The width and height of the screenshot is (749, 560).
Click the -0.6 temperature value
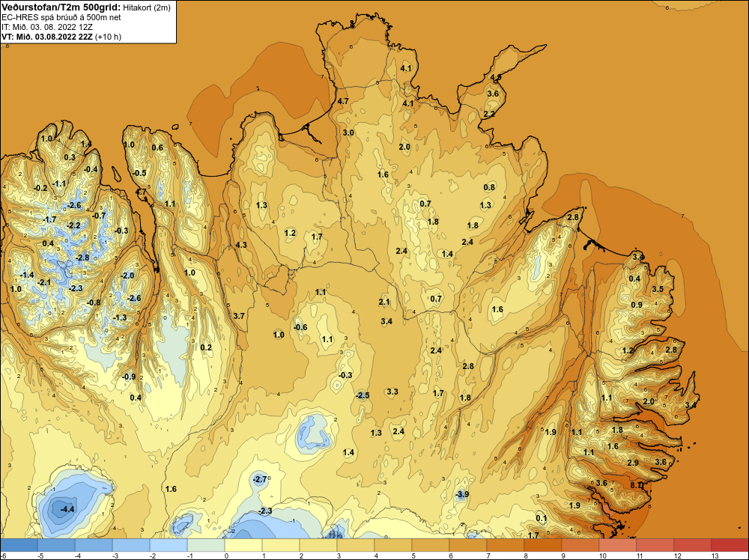point(300,327)
